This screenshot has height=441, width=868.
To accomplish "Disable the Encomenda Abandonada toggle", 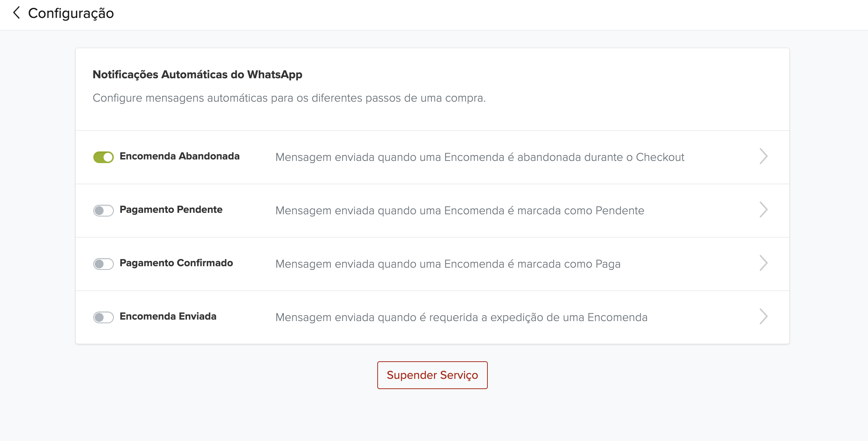I will [104, 157].
